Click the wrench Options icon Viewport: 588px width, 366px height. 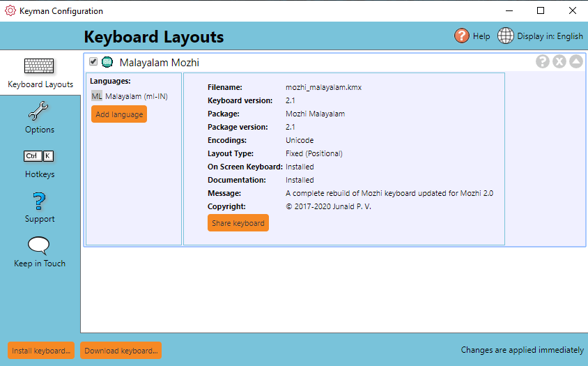pos(38,111)
